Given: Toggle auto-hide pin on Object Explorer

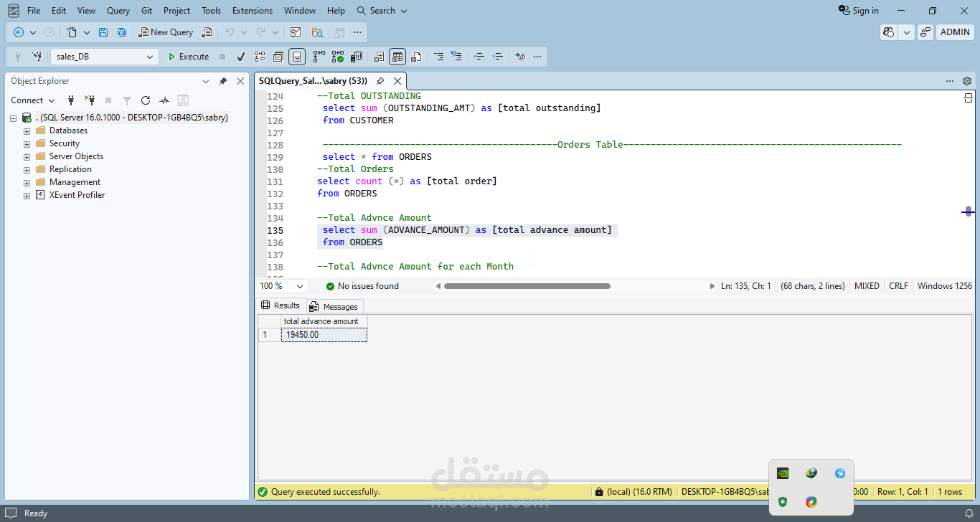Looking at the screenshot, I should pos(223,81).
